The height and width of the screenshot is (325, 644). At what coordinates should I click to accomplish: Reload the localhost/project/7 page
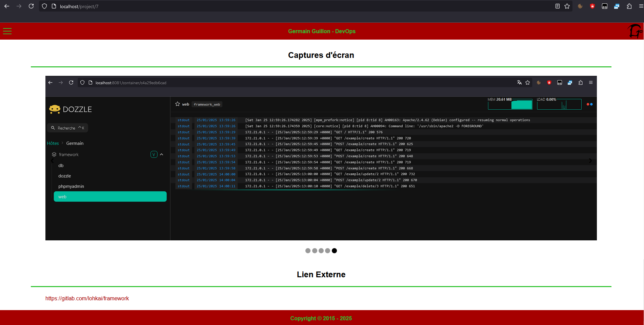pos(31,6)
